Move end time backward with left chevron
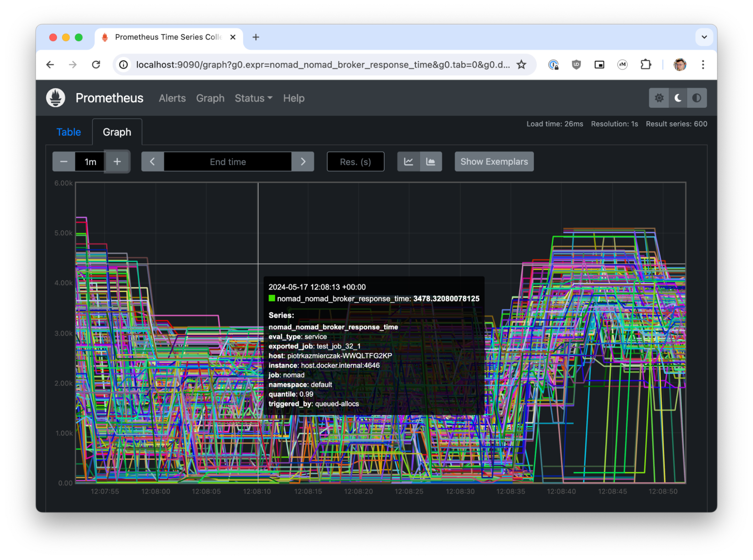753x560 pixels. coord(153,162)
